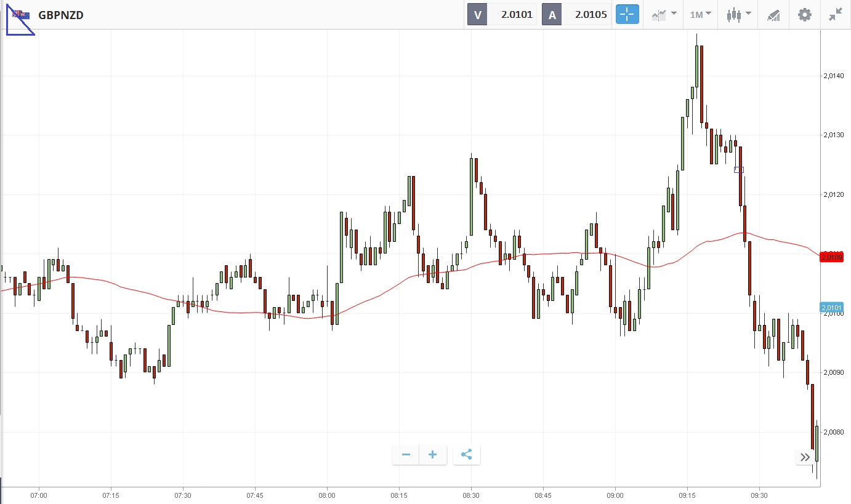
Task: Click the blue current price label 2,0101
Action: tap(831, 307)
